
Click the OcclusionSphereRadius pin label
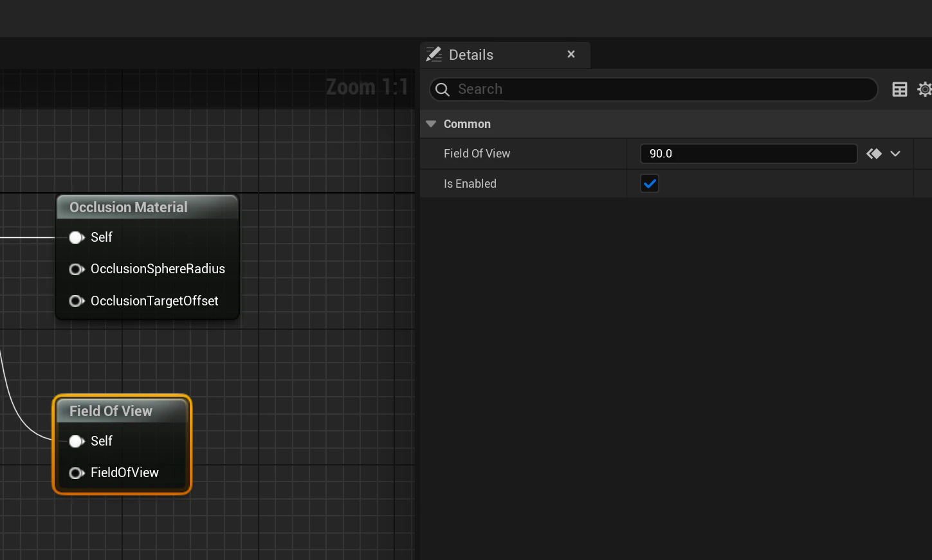click(x=158, y=269)
